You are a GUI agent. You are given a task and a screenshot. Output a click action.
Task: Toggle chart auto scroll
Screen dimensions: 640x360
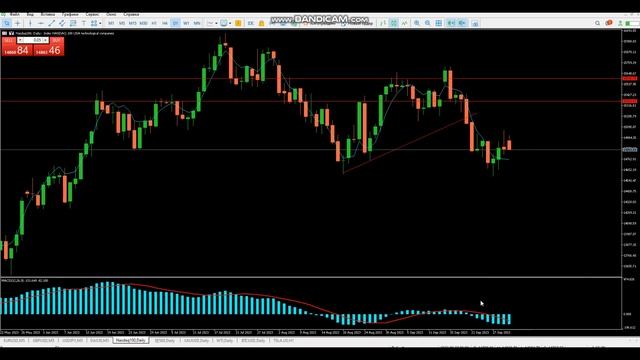click(451, 23)
